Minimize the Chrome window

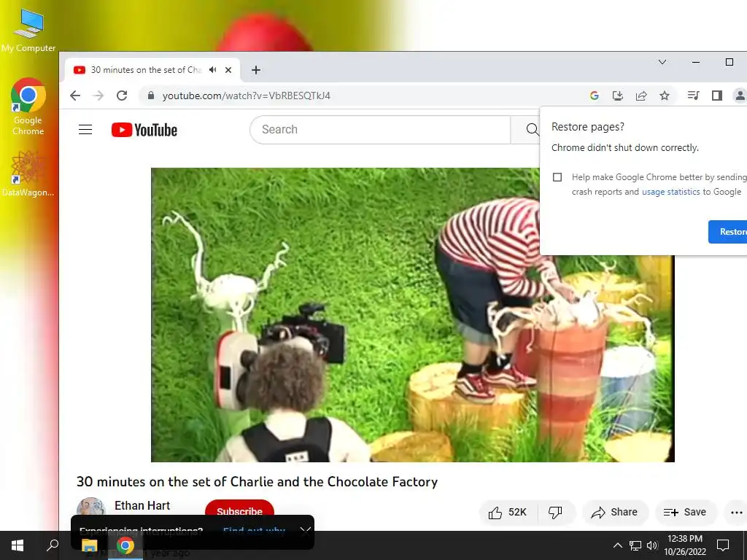[696, 62]
